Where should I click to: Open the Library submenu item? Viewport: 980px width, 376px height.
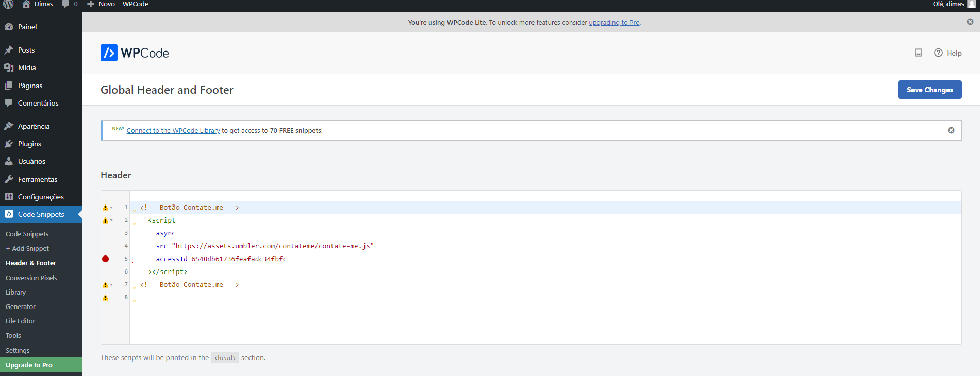coord(15,292)
